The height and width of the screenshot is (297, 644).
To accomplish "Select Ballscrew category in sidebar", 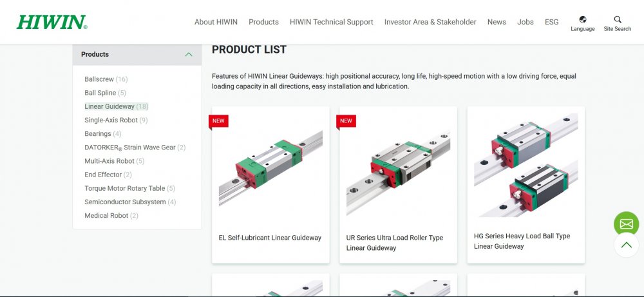I will pos(99,79).
